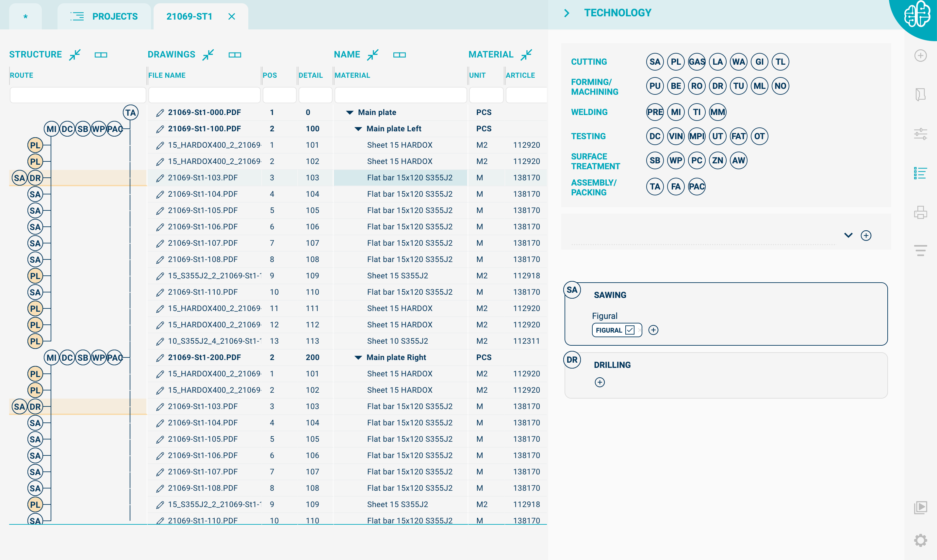Click the edit pencil for 21069-St1-104.PDF
The height and width of the screenshot is (560, 937).
point(160,194)
